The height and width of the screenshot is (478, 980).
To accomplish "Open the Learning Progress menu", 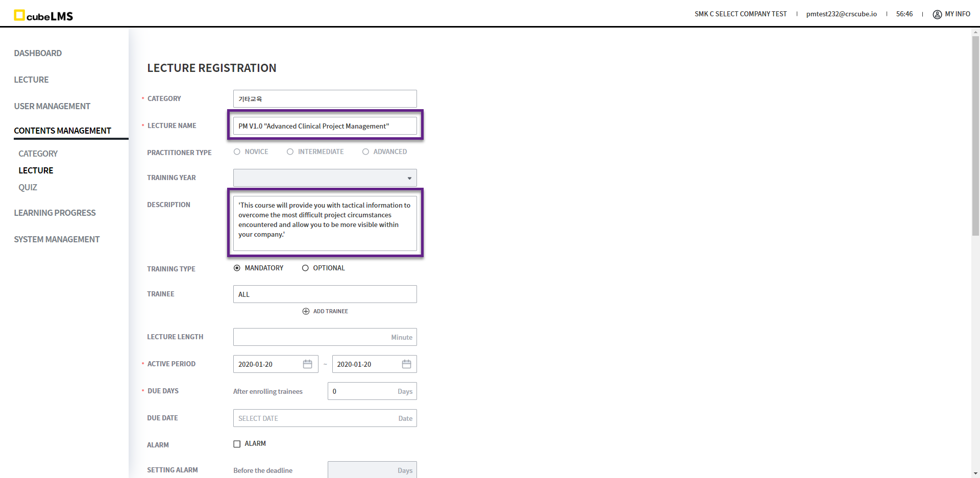I will (55, 213).
